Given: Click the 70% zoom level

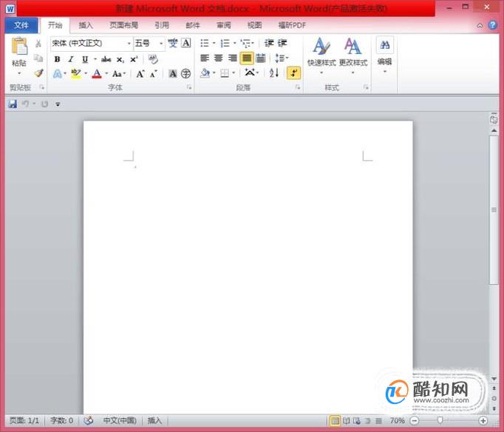Looking at the screenshot, I should coord(397,420).
